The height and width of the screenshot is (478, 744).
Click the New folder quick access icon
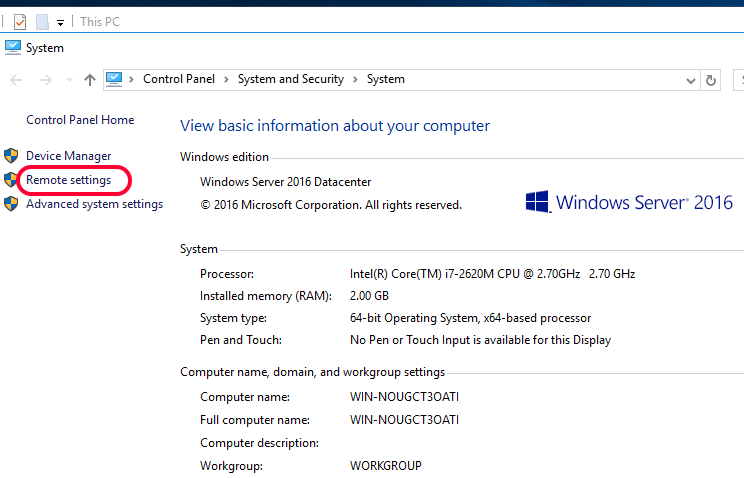pos(43,22)
